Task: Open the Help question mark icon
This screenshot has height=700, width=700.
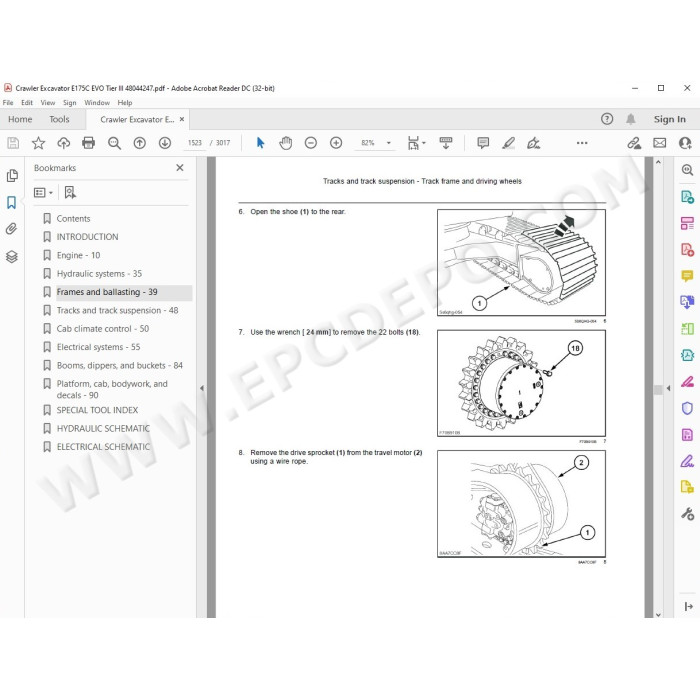Action: pos(607,119)
